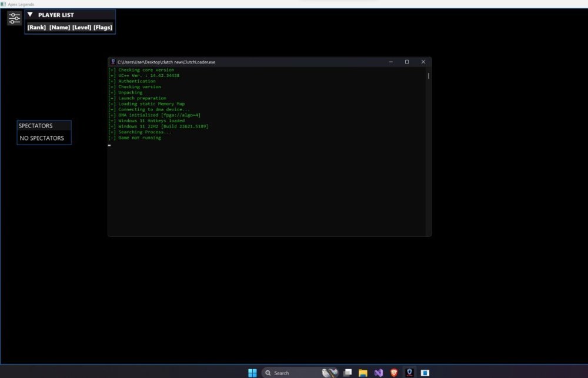Open Brave browser from the taskbar

(x=394, y=373)
